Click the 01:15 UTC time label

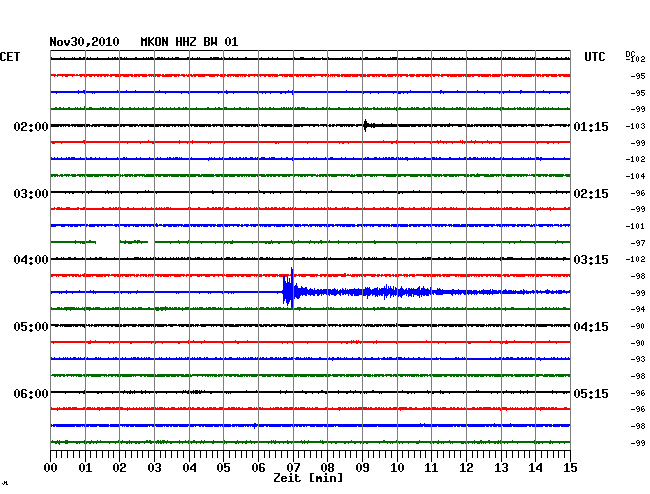(591, 126)
